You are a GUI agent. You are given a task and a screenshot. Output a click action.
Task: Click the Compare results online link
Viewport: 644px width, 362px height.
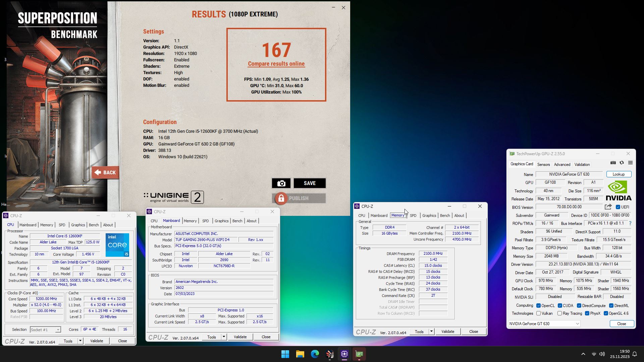click(x=276, y=64)
